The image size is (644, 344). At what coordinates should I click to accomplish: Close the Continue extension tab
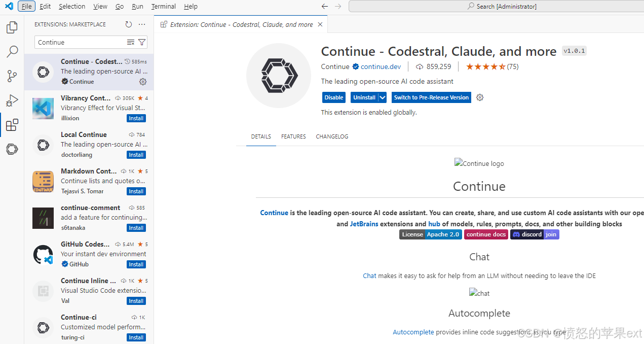(x=320, y=24)
